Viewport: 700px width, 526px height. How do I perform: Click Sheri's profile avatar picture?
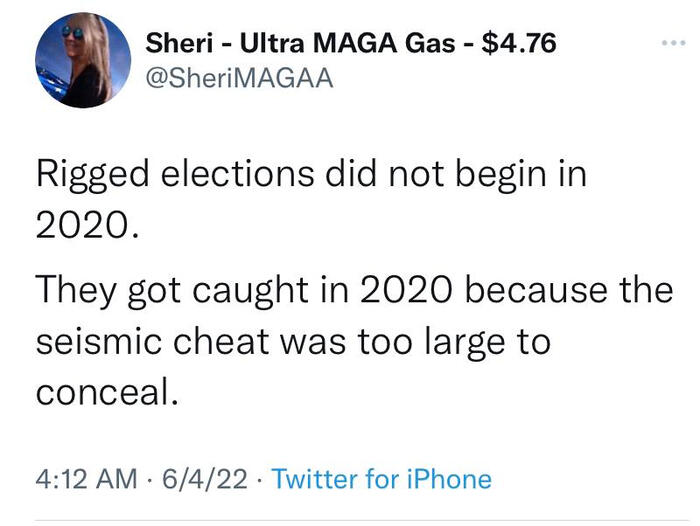point(83,60)
